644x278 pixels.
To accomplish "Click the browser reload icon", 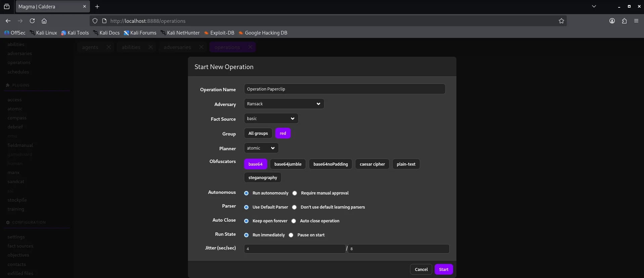I will [32, 21].
